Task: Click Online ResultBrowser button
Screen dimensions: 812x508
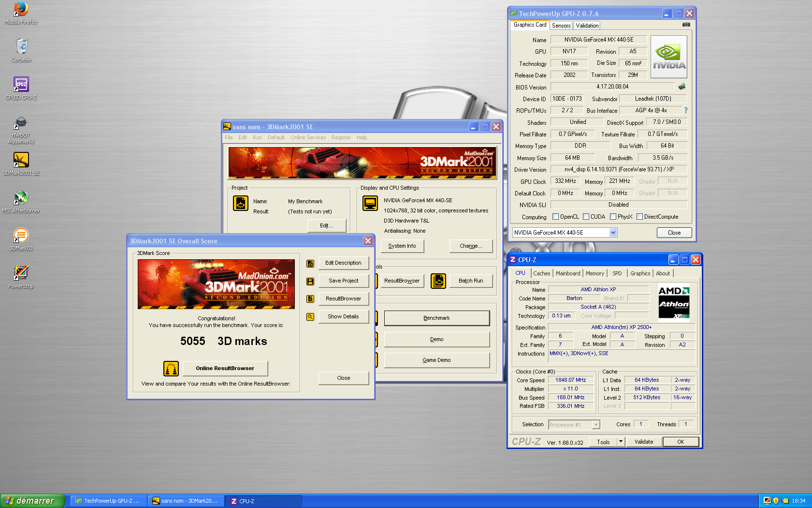Action: [x=225, y=369]
